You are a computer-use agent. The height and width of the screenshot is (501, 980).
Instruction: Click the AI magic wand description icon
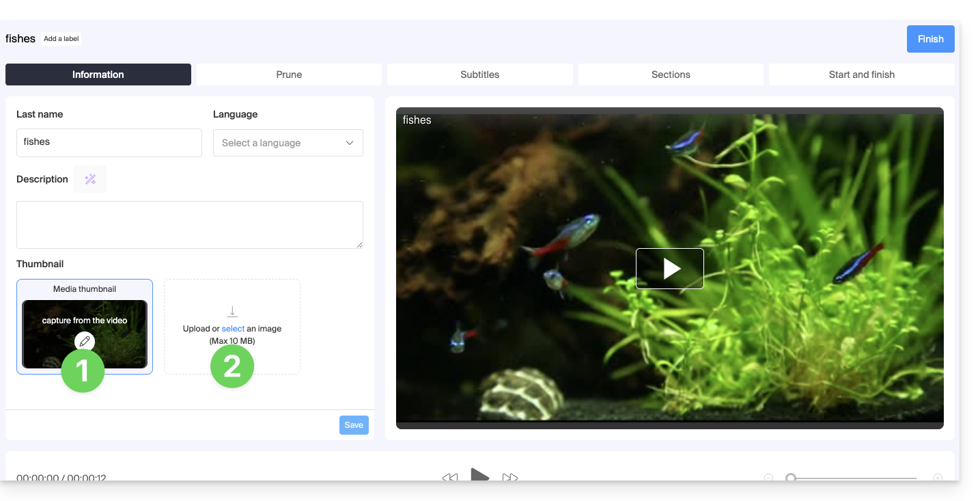tap(90, 179)
